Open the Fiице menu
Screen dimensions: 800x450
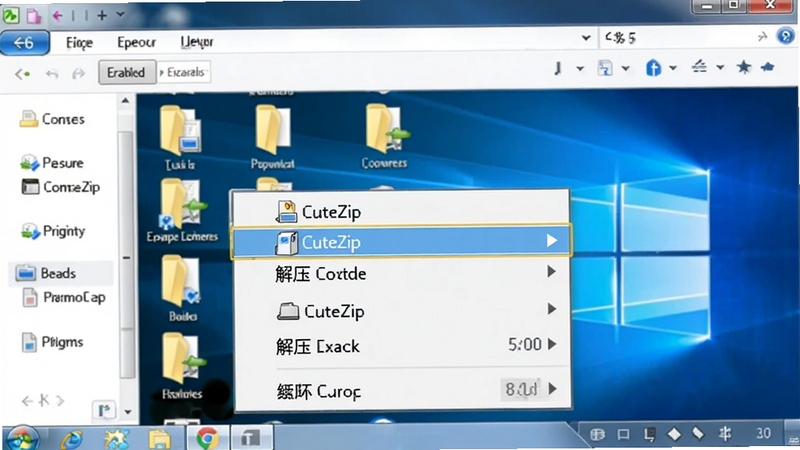click(79, 43)
